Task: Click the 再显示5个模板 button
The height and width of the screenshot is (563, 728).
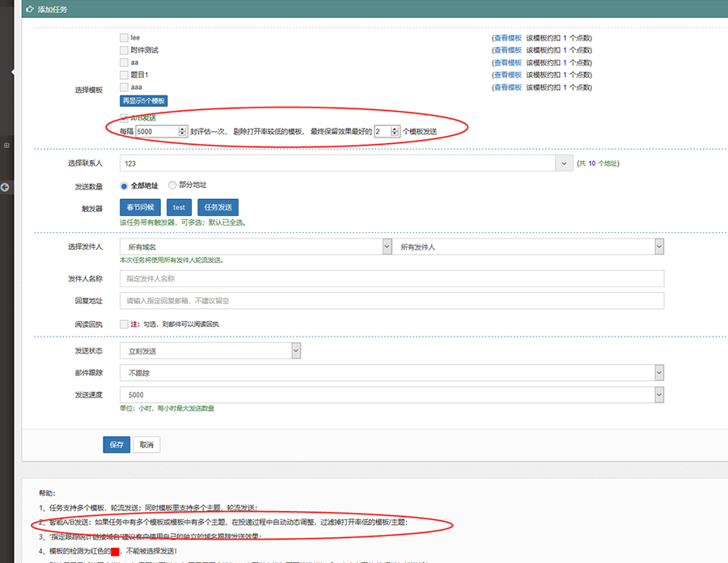Action: point(144,101)
